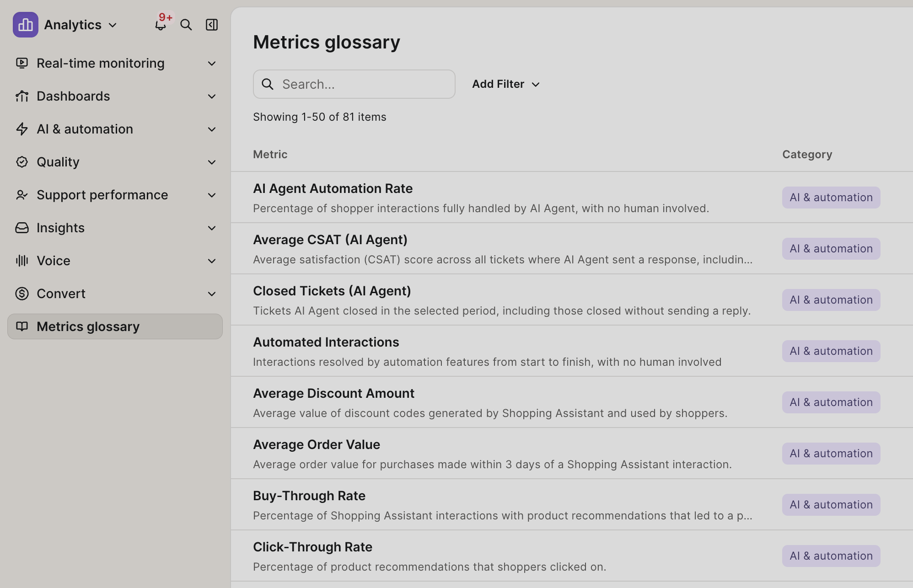Viewport: 913px width, 588px height.
Task: Click the magnifier icon inside search box
Action: coord(268,84)
